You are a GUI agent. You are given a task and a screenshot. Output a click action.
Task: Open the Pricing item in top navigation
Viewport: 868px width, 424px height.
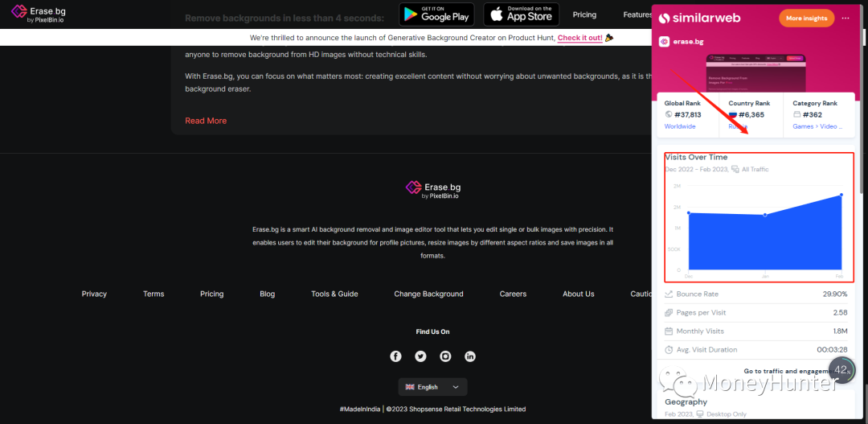(x=584, y=14)
